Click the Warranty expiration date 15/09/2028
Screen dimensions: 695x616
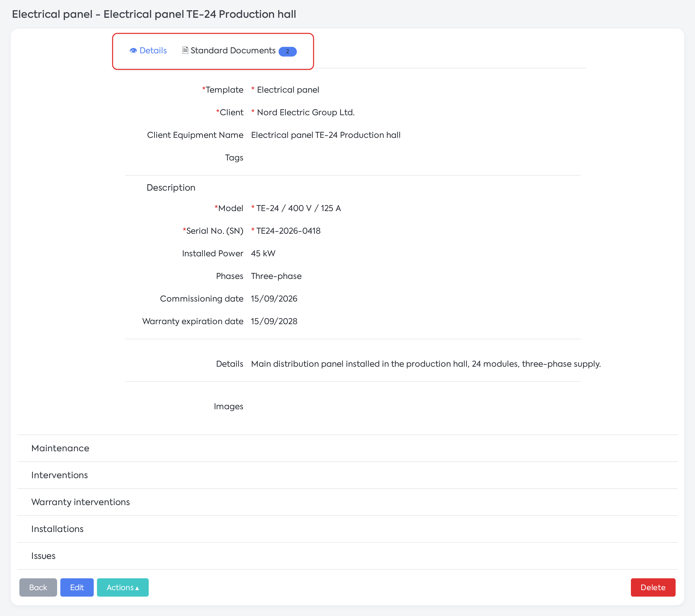pyautogui.click(x=274, y=321)
